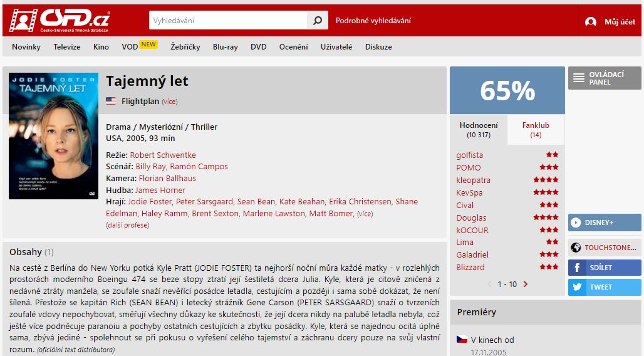Click the Vyhledávání search field
Image resolution: width=644 pixels, height=356 pixels.
228,20
